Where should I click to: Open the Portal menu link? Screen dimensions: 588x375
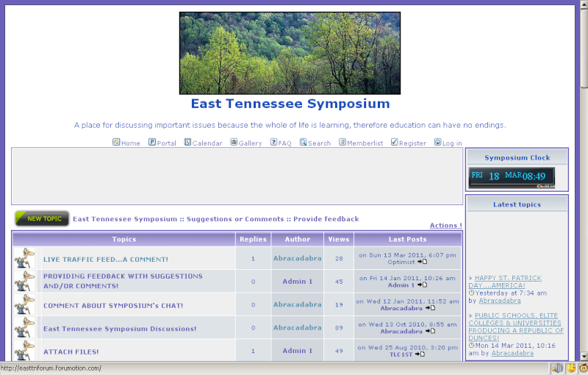(166, 143)
